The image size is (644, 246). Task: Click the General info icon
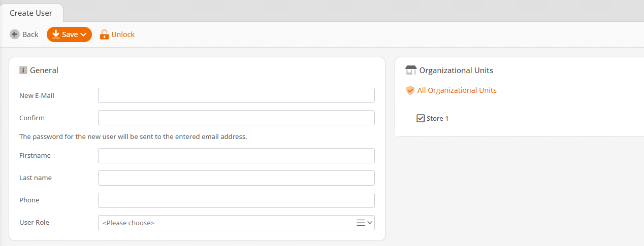point(23,71)
